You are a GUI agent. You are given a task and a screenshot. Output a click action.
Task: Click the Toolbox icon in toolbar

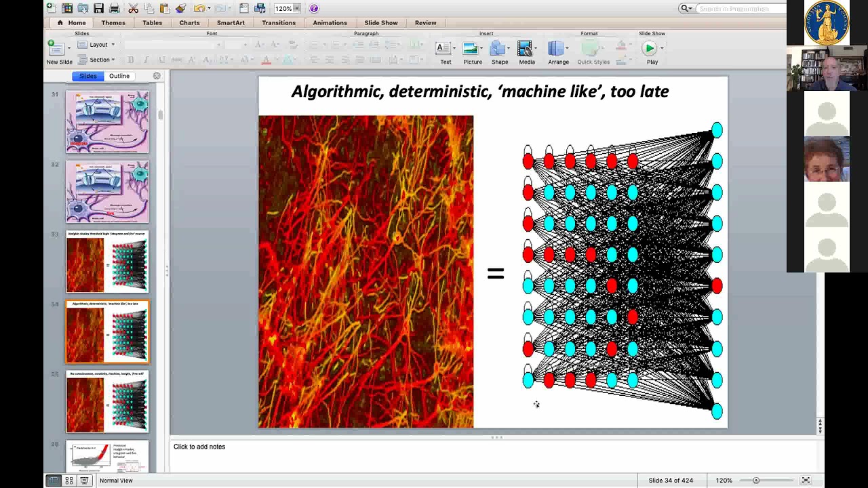pyautogui.click(x=244, y=8)
